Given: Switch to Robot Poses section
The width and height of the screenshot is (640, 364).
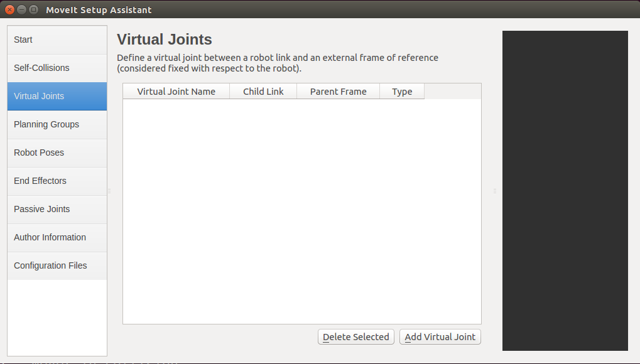Looking at the screenshot, I should (x=57, y=153).
